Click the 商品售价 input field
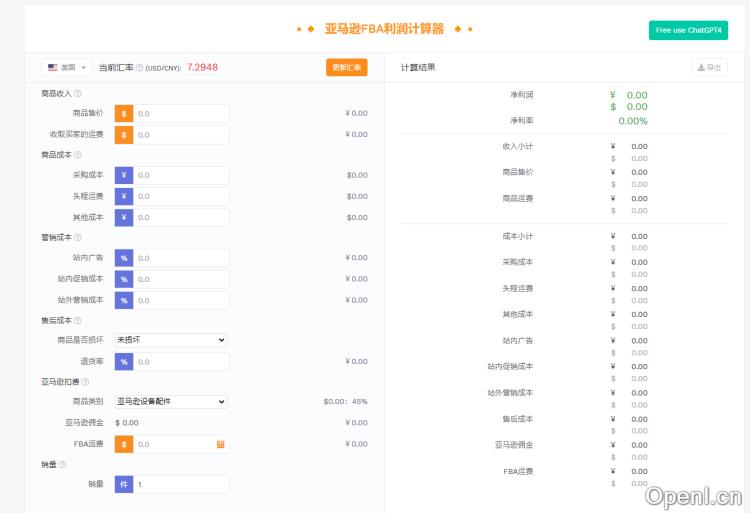750x513 pixels. click(181, 114)
